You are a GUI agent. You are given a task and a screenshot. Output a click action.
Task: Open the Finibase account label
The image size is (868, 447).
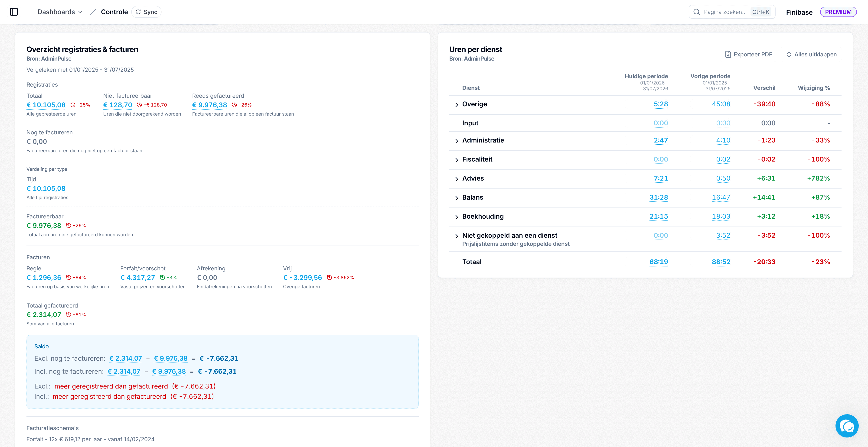pos(799,12)
